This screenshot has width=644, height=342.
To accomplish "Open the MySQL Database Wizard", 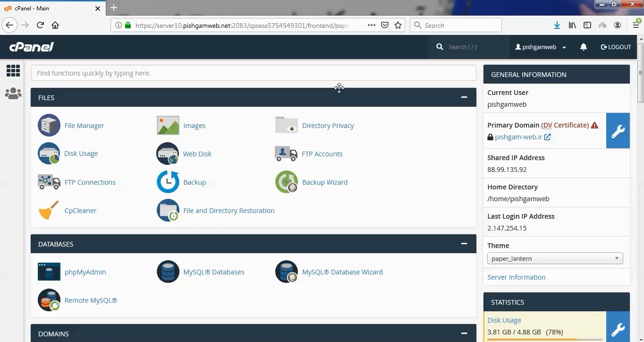I will 342,272.
